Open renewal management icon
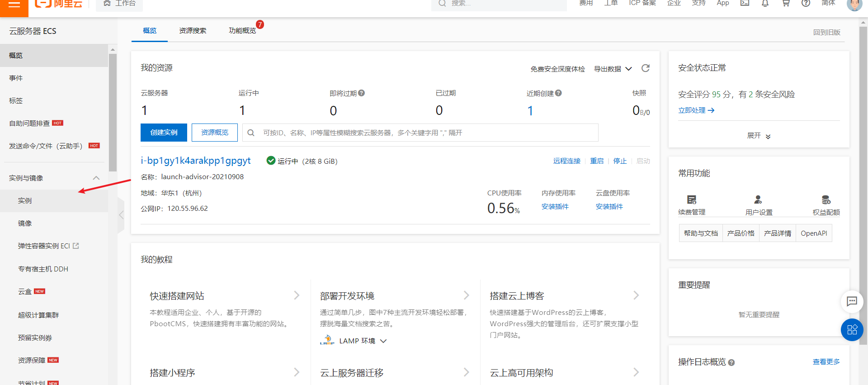The image size is (868, 385). click(692, 200)
